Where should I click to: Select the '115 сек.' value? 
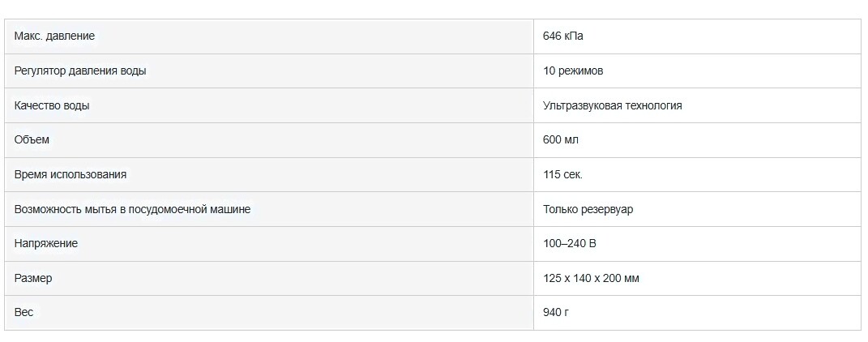tap(562, 174)
